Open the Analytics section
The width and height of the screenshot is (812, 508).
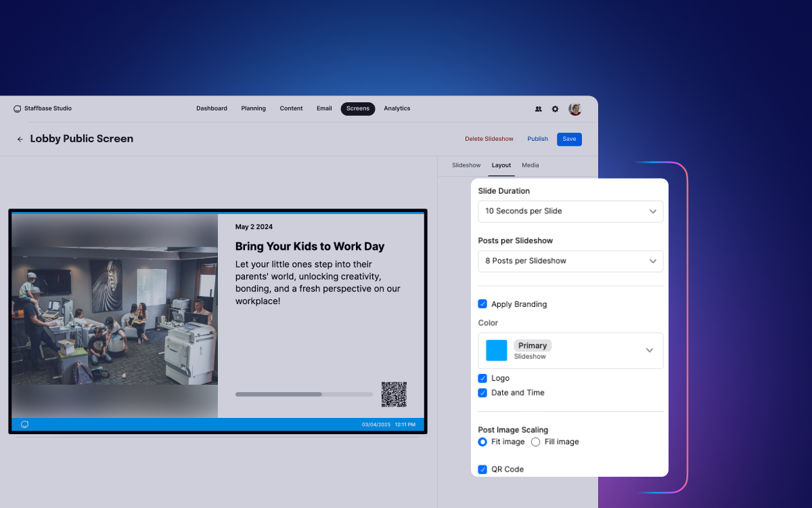click(x=397, y=108)
